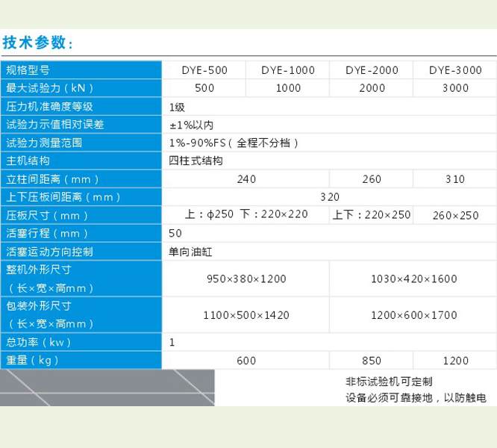Click the 上下：220×250 cell
The width and height of the screenshot is (497, 448).
tap(372, 215)
